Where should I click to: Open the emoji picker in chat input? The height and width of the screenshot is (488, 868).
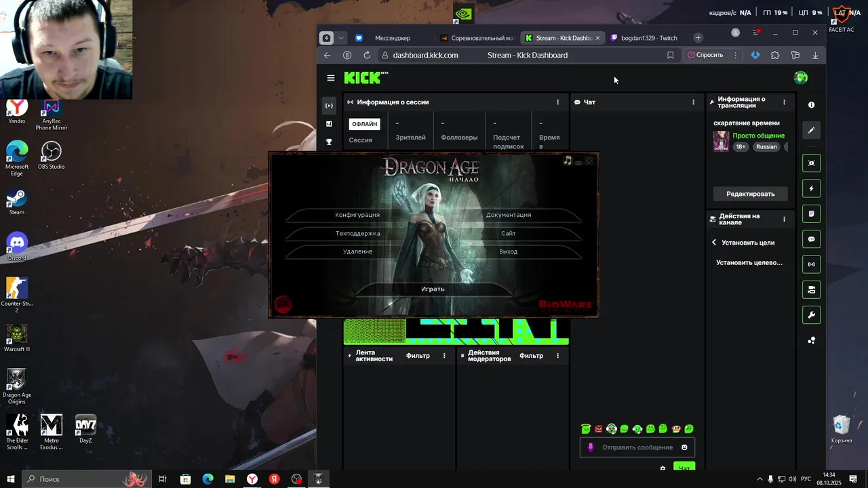pos(684,447)
